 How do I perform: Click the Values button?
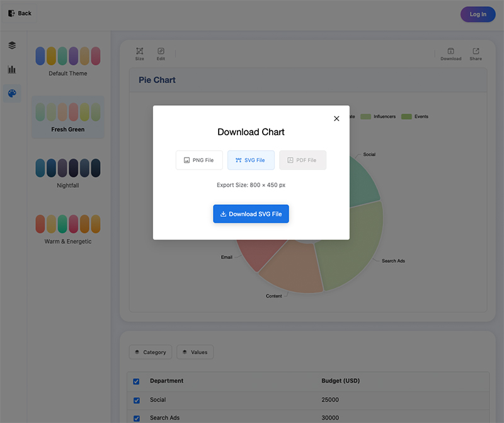195,352
